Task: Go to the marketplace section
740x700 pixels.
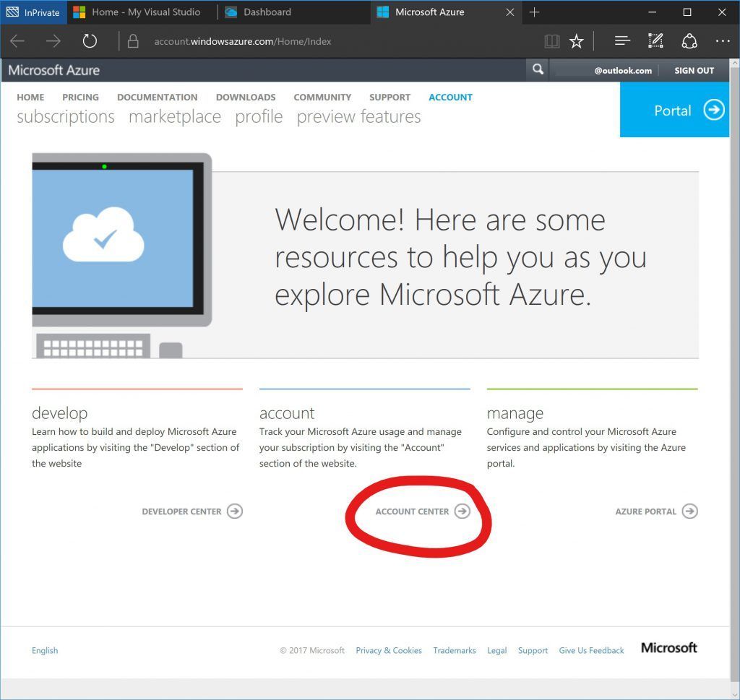Action: 175,116
